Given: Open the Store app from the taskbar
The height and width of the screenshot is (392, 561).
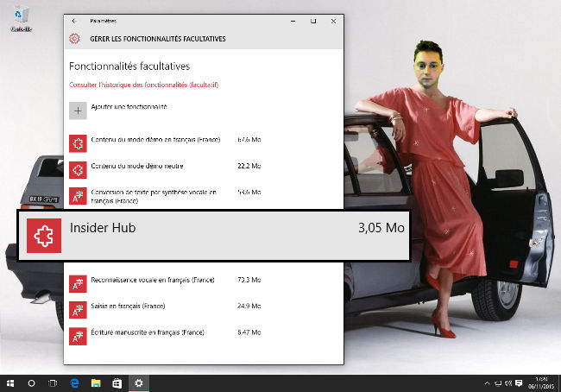Looking at the screenshot, I should point(117,383).
